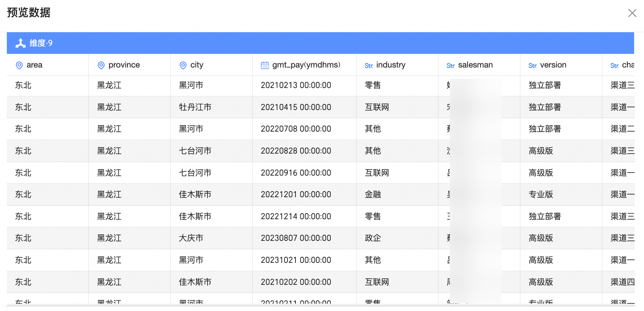
Task: Click 渠道一 in the 20210415 row
Action: coord(622,107)
